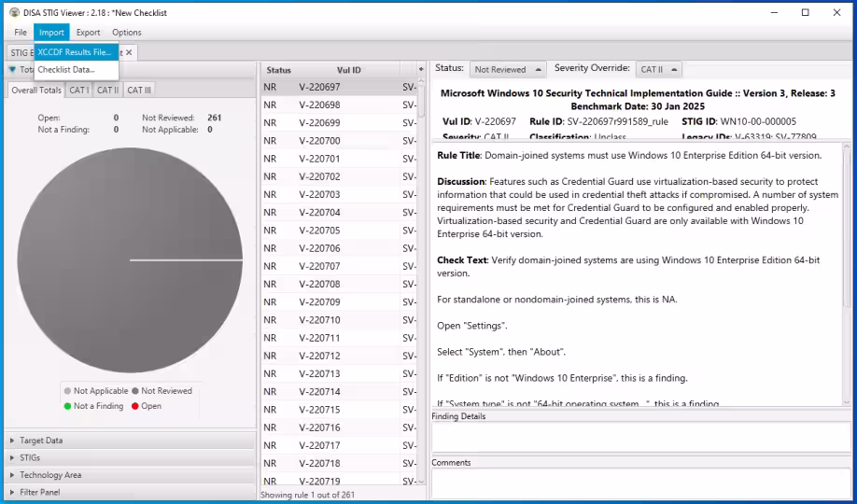Expand the Filter Panel section
The image size is (857, 504).
tap(39, 492)
